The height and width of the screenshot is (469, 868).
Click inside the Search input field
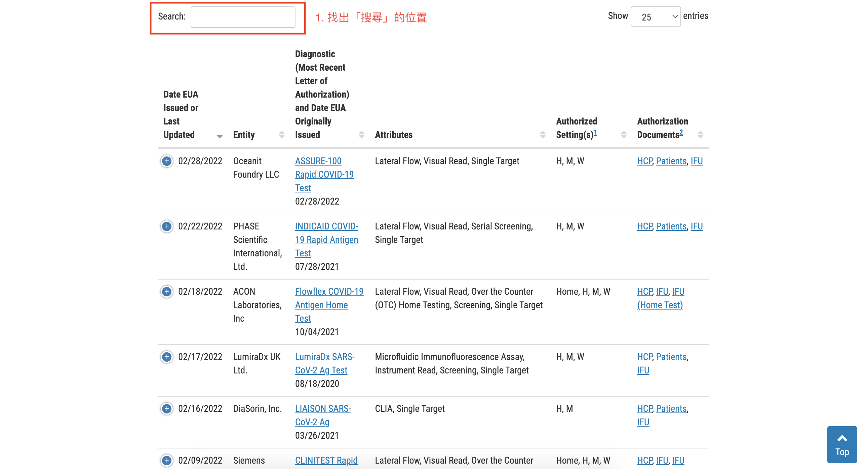(x=243, y=17)
